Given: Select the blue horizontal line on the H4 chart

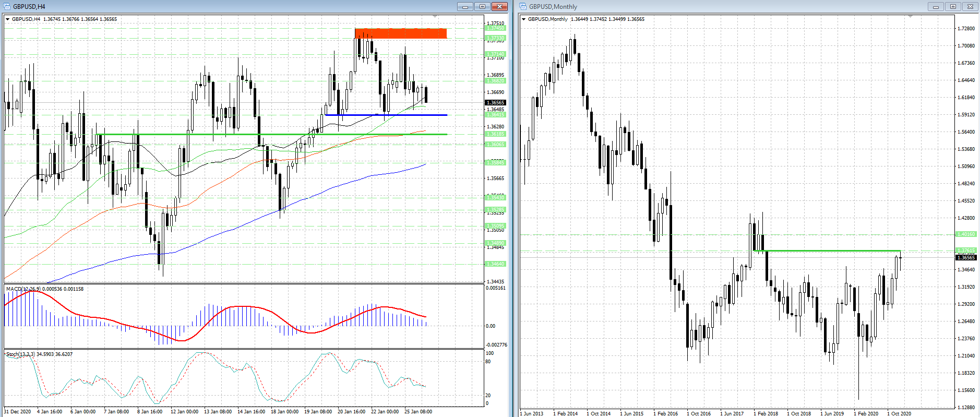Looking at the screenshot, I should pyautogui.click(x=386, y=115).
